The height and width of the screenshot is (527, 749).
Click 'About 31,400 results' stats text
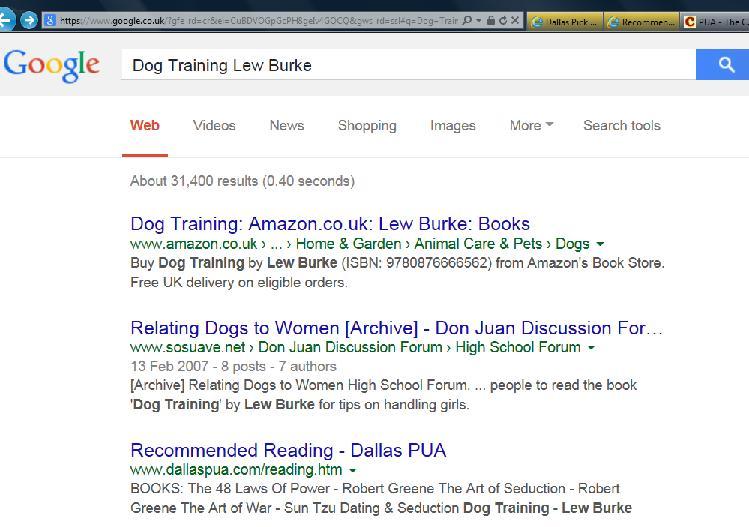pyautogui.click(x=242, y=181)
